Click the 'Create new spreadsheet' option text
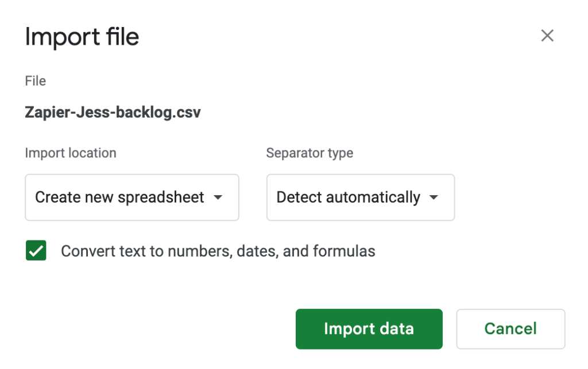 pos(119,197)
